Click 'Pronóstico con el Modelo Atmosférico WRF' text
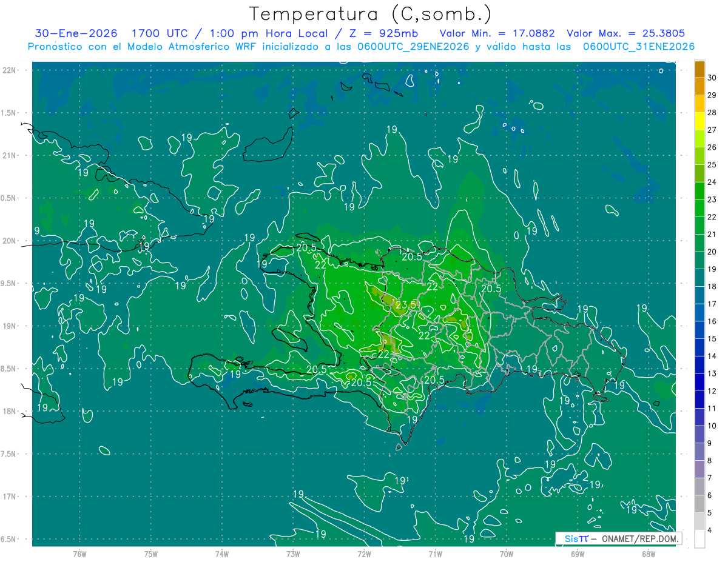Viewport: 728px width, 562px height. click(143, 47)
